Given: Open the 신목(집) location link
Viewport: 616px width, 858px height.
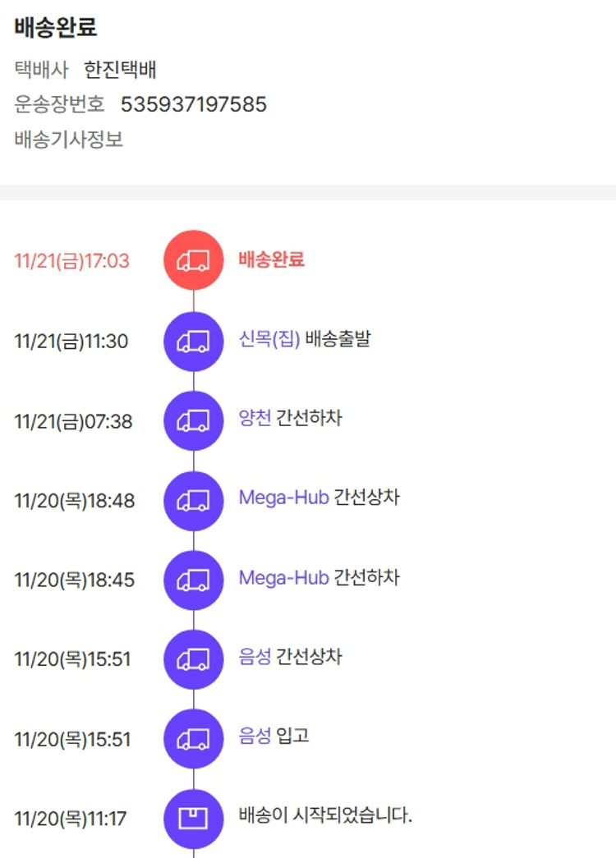Looking at the screenshot, I should click(269, 338).
